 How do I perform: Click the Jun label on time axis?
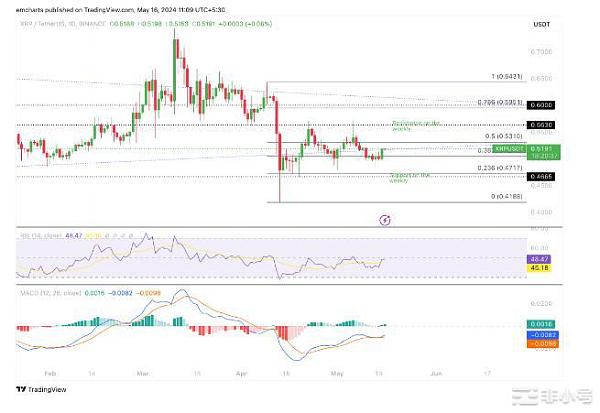436,373
